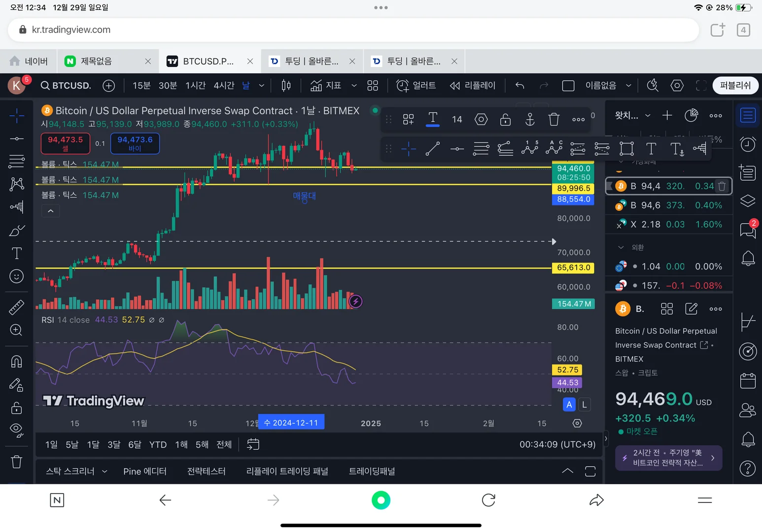762x532 pixels.
Task: Open the Pine 에디터 tab
Action: coord(145,471)
